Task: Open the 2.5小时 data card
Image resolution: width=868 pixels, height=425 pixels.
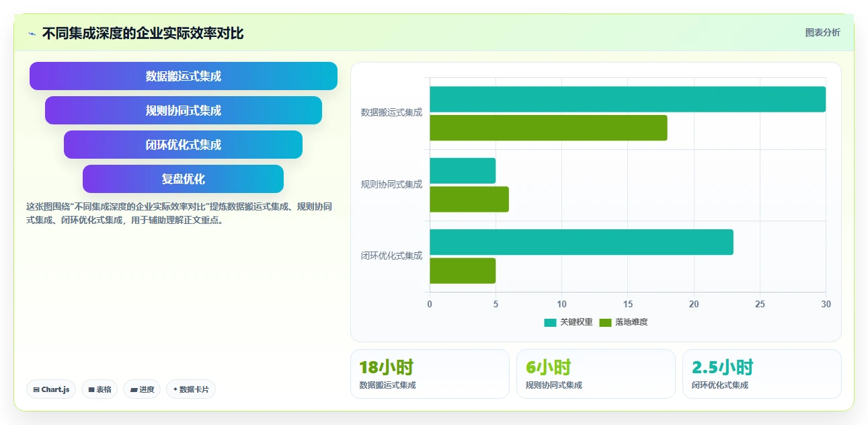Action: pos(762,374)
